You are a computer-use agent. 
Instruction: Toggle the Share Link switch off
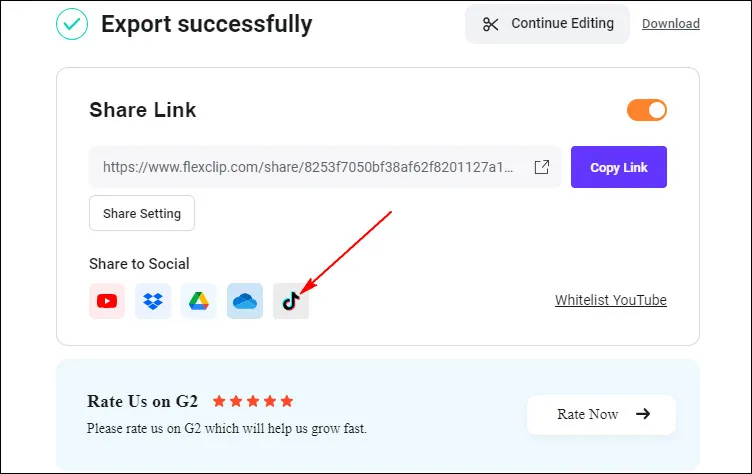click(x=646, y=110)
